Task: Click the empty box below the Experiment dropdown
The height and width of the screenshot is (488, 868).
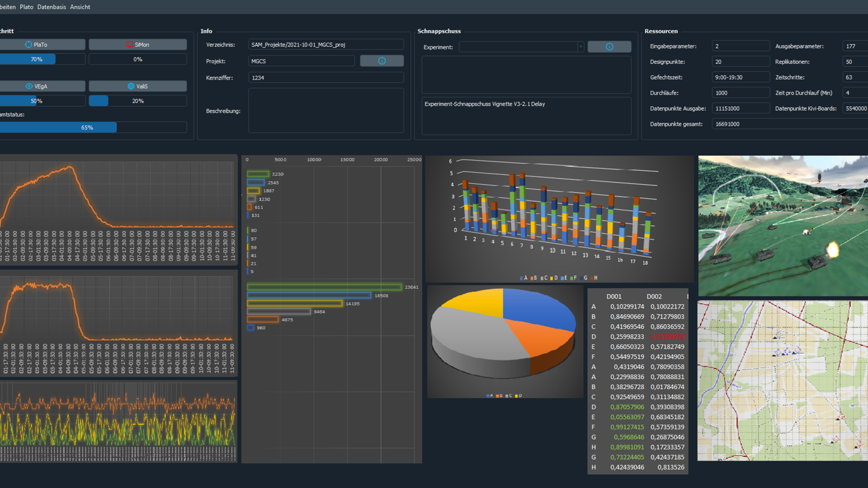Action: [526, 75]
